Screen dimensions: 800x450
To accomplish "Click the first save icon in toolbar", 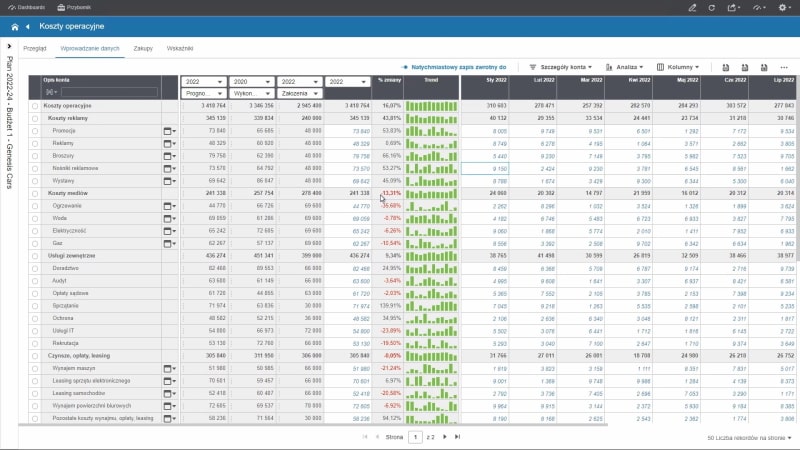I will (x=726, y=67).
